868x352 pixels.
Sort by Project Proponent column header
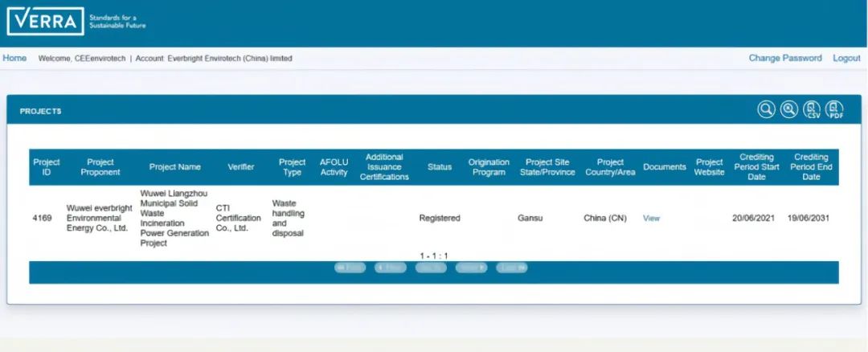tap(100, 167)
